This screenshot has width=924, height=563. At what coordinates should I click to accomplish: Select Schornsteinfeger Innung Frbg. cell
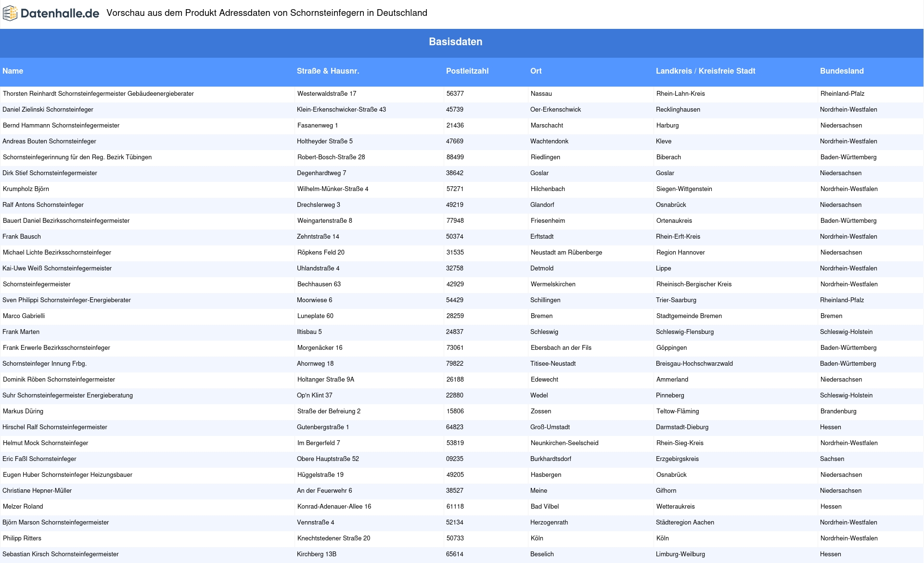tap(44, 364)
